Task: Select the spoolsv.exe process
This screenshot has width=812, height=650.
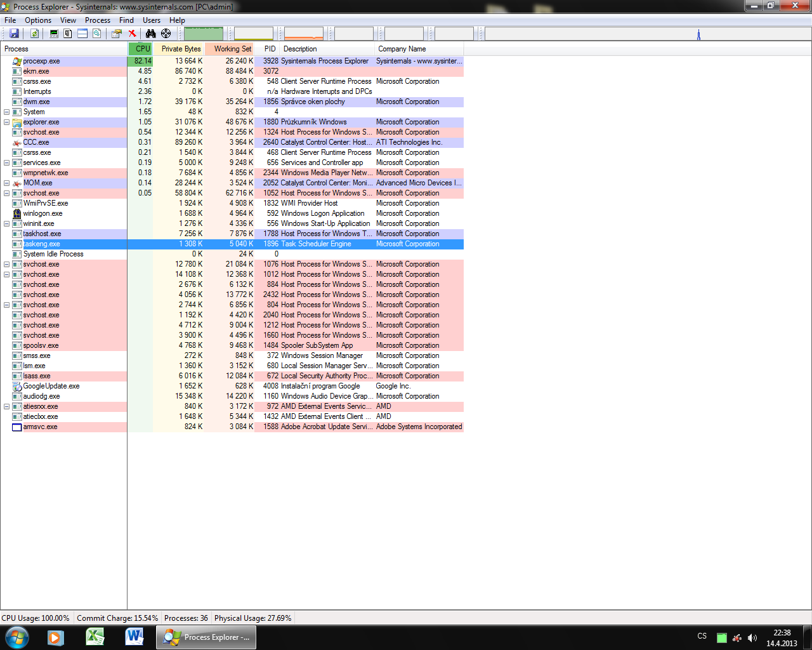Action: (x=232, y=345)
